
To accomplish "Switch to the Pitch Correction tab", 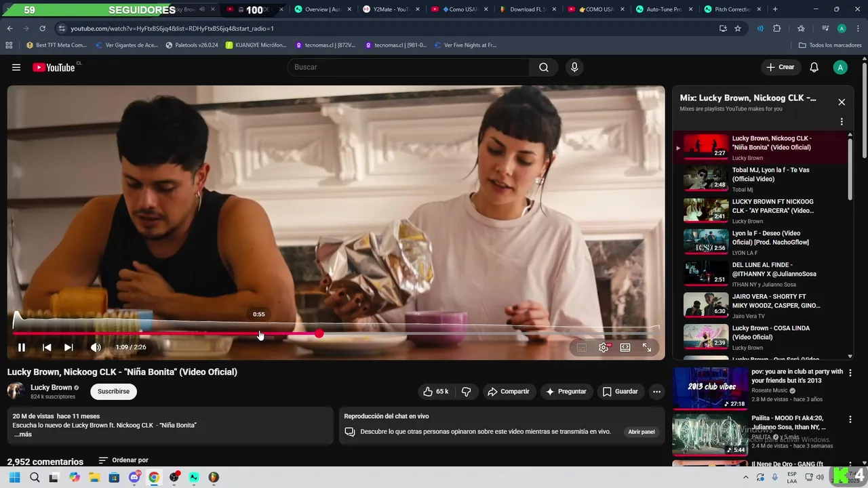I will 732,9.
